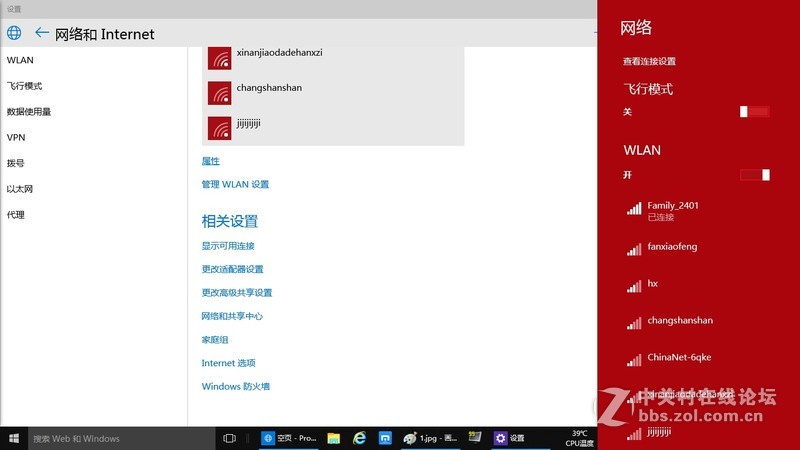Image resolution: width=800 pixels, height=450 pixels.
Task: Open the 设置 gear app on taskbar
Action: tap(510, 438)
